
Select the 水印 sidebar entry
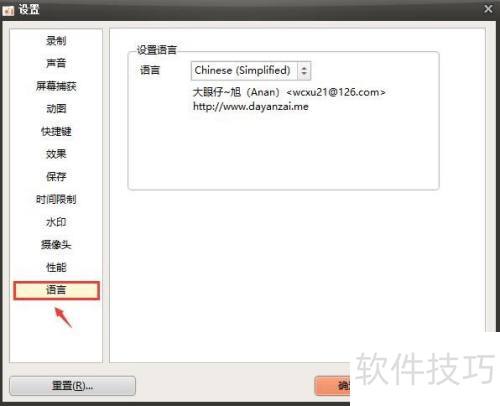[56, 222]
